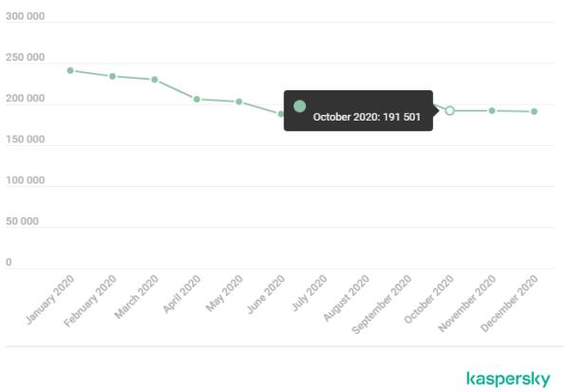Select the February 2020 point on the line
Image resolution: width=570 pixels, height=392 pixels.
point(112,76)
